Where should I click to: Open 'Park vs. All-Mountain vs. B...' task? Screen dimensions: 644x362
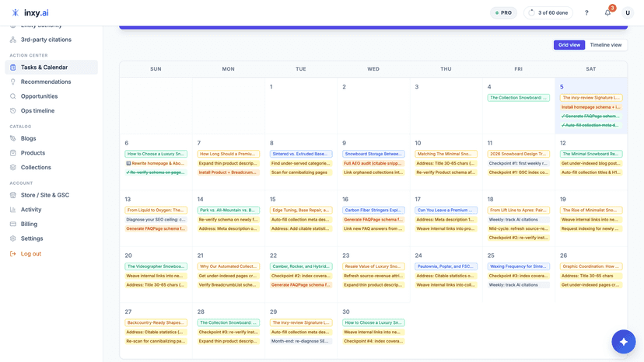(229, 211)
